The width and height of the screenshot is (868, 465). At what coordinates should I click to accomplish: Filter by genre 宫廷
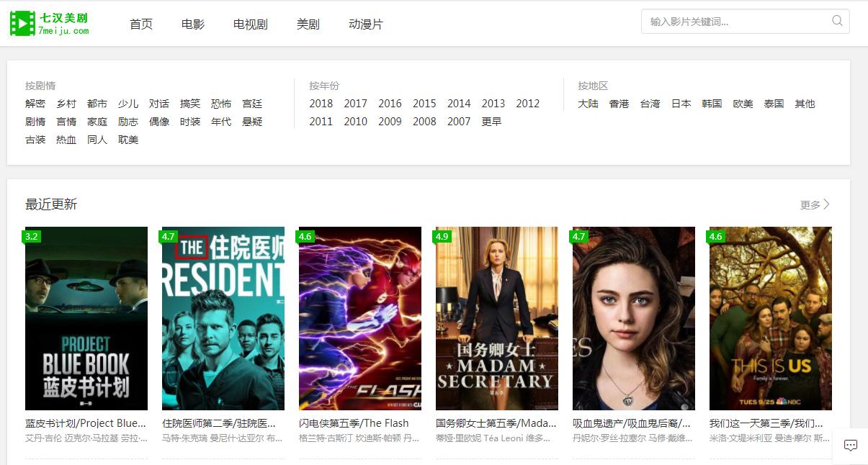252,104
